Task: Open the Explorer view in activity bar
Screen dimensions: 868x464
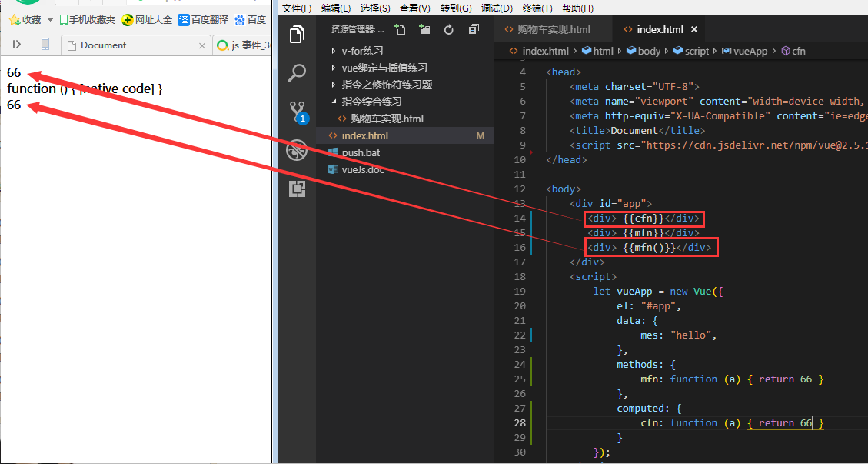Action: click(x=298, y=35)
